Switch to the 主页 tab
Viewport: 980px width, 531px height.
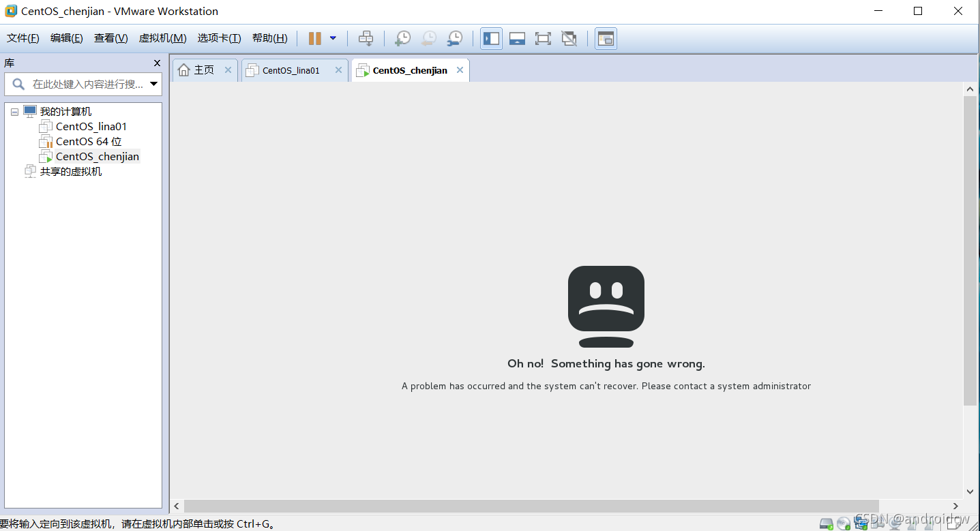(204, 70)
